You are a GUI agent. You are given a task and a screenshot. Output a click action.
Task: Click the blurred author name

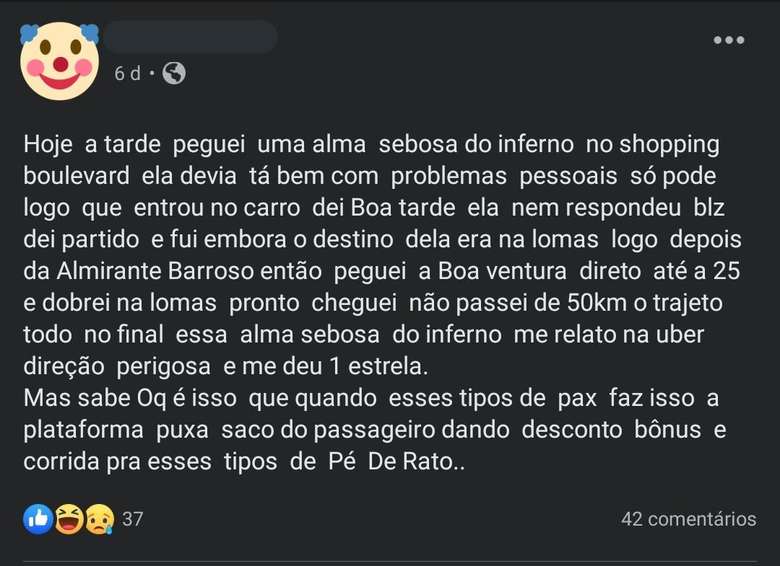tap(190, 38)
